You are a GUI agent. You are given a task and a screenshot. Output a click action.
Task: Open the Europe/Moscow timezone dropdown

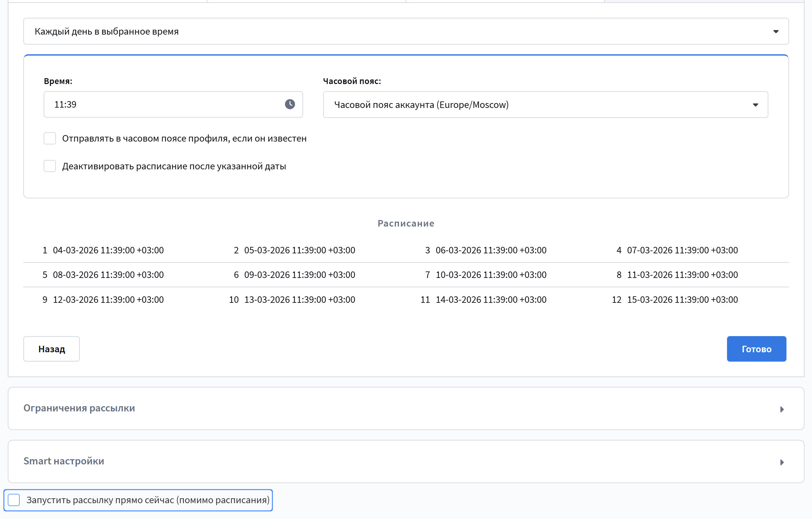545,104
